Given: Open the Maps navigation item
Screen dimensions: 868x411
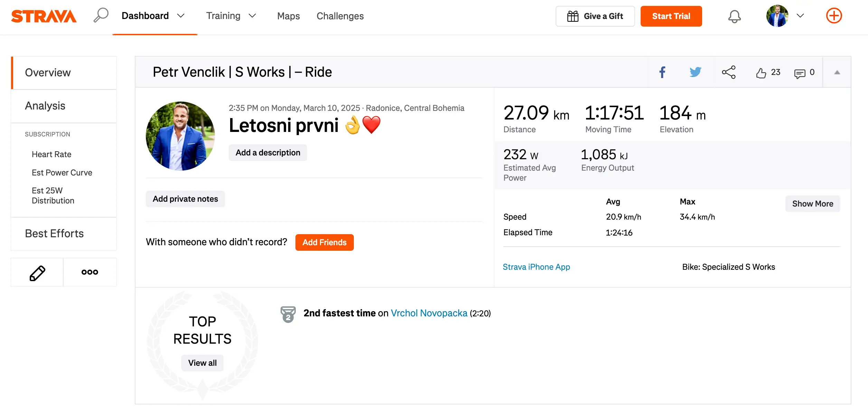Looking at the screenshot, I should (x=288, y=16).
